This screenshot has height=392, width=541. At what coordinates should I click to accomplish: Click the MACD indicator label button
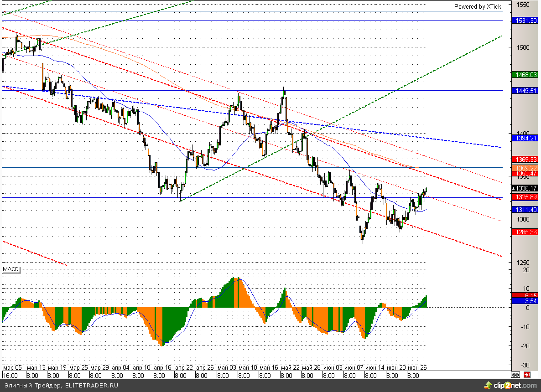coord(11,270)
